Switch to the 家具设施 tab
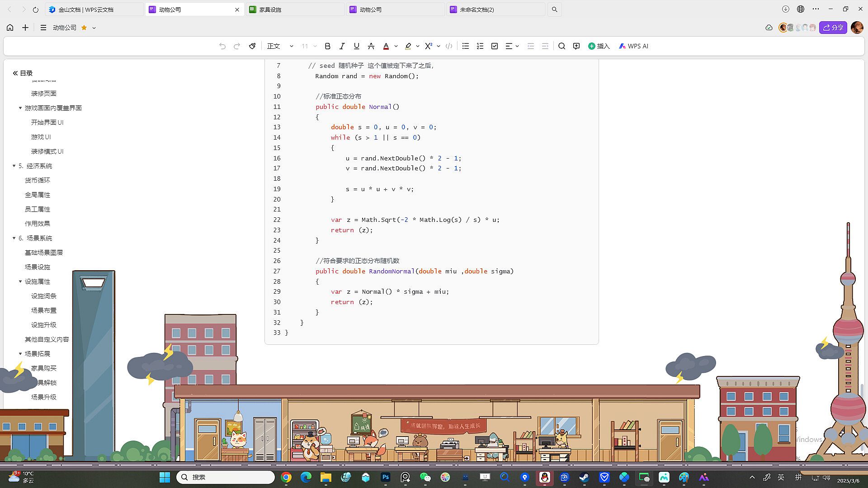868x488 pixels. (x=270, y=9)
